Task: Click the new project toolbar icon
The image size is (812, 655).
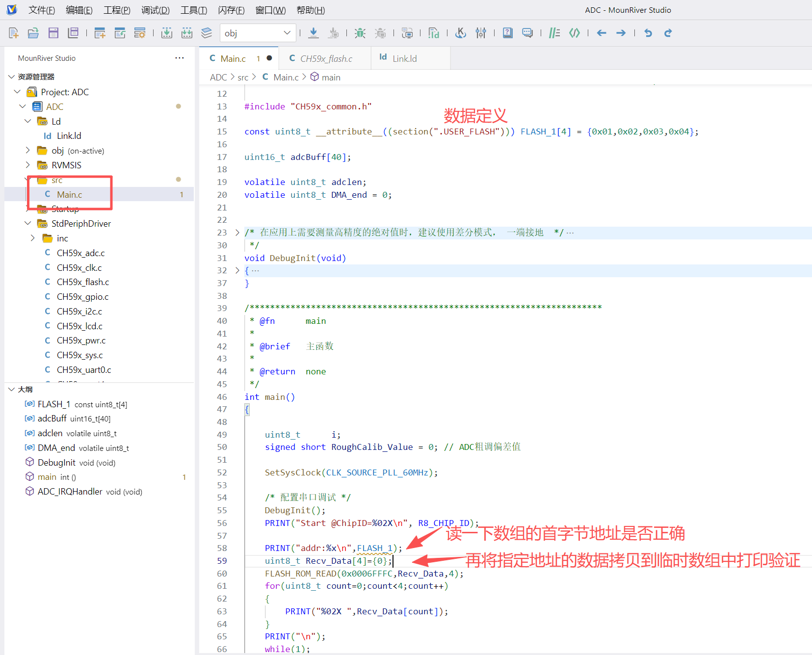Action: 100,33
